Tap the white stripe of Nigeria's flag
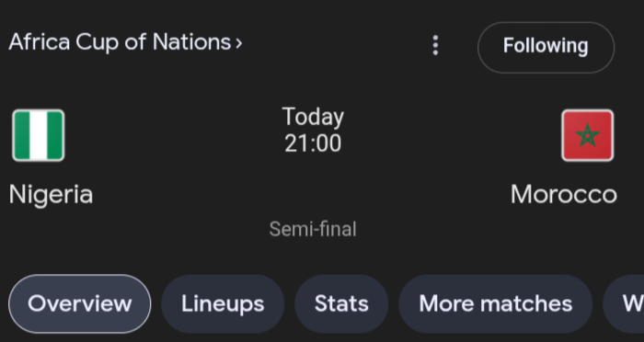 point(39,135)
